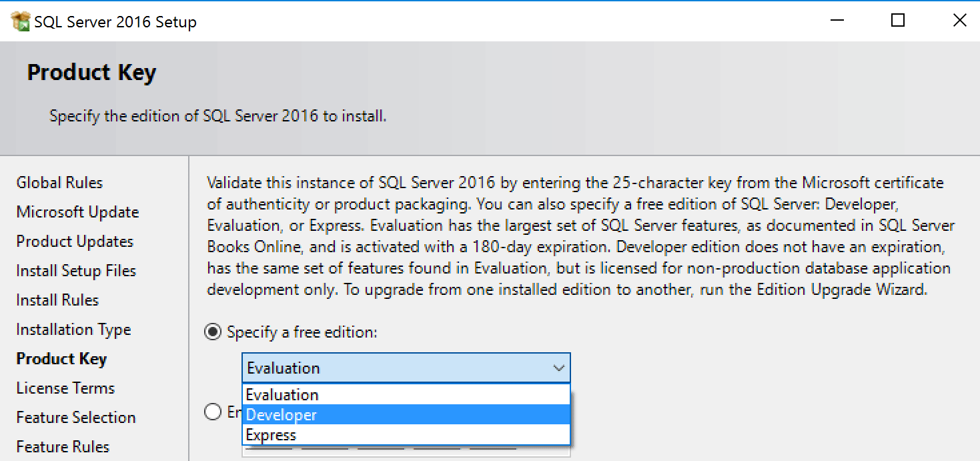Open the Product Updates step
This screenshot has width=980, height=461.
coord(75,242)
